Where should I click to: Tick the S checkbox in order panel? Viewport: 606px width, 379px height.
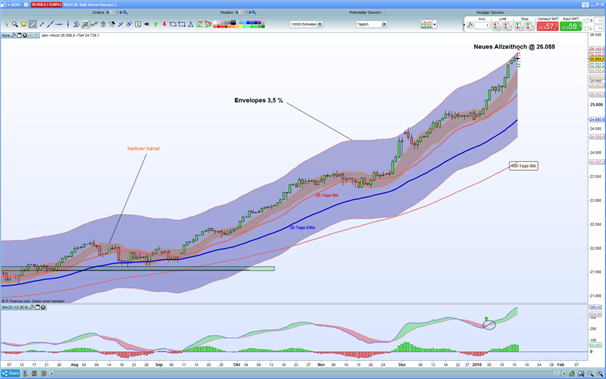(x=587, y=21)
